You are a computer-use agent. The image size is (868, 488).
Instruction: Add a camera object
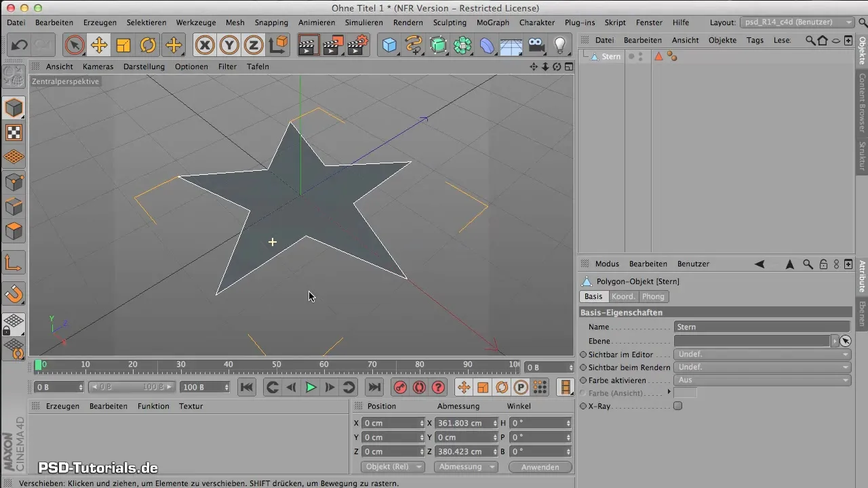[x=536, y=45]
